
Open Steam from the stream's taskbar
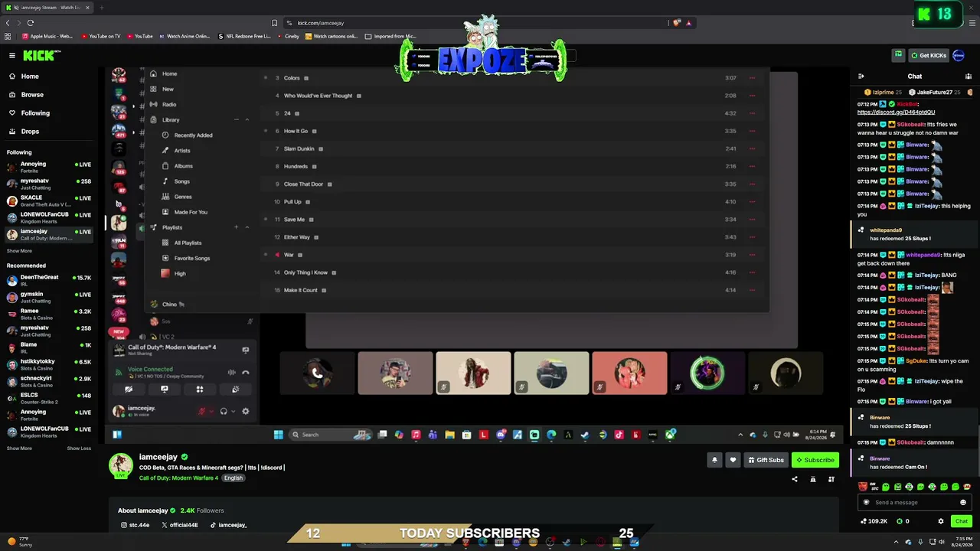pos(585,435)
